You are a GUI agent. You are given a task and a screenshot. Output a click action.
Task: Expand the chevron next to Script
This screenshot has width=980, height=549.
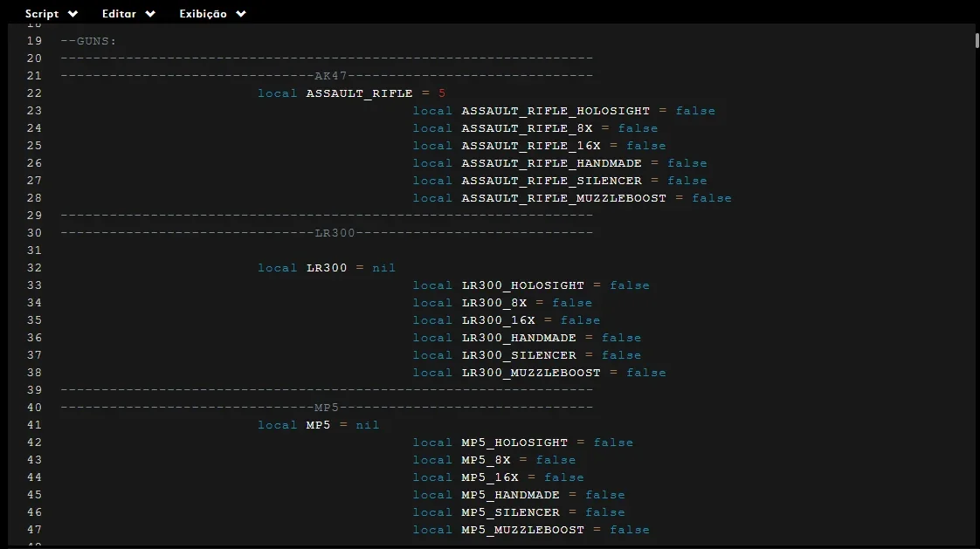coord(72,14)
